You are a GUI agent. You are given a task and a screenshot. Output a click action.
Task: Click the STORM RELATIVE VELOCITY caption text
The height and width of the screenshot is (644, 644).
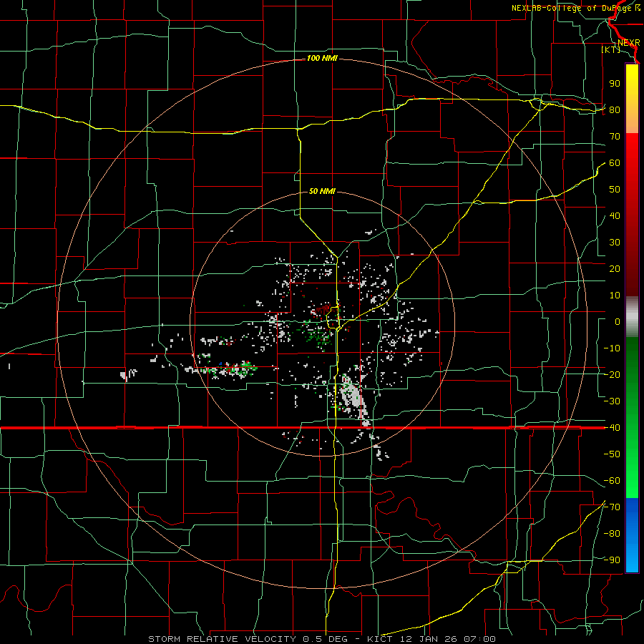tap(224, 639)
